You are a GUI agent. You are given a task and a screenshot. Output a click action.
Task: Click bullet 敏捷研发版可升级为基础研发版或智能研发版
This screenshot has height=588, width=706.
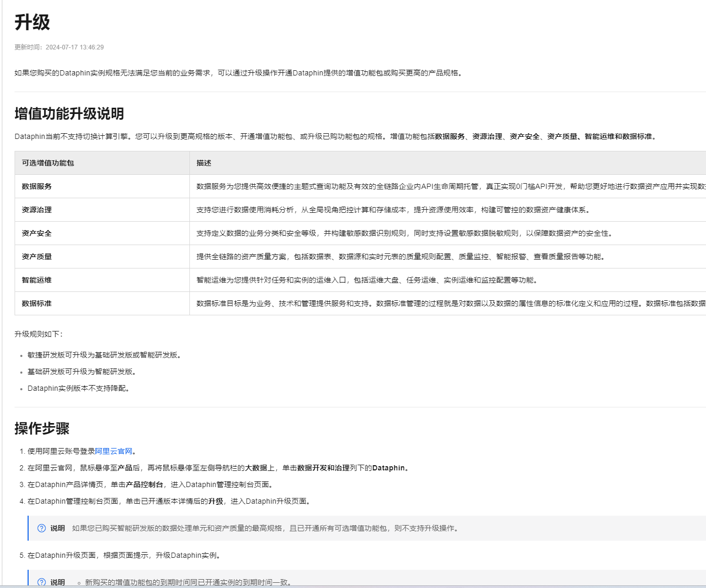tap(104, 355)
